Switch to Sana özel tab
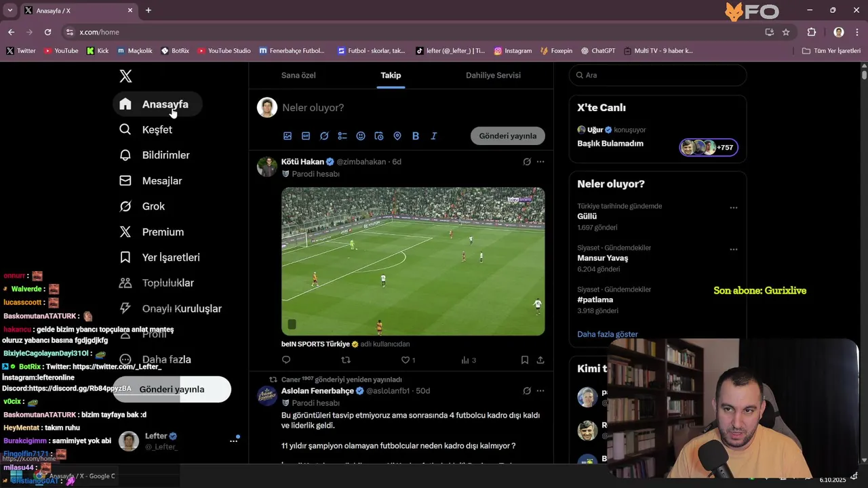 [x=298, y=75]
